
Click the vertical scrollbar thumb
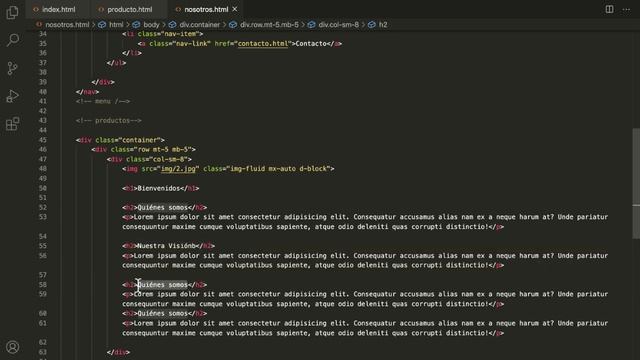click(636, 183)
